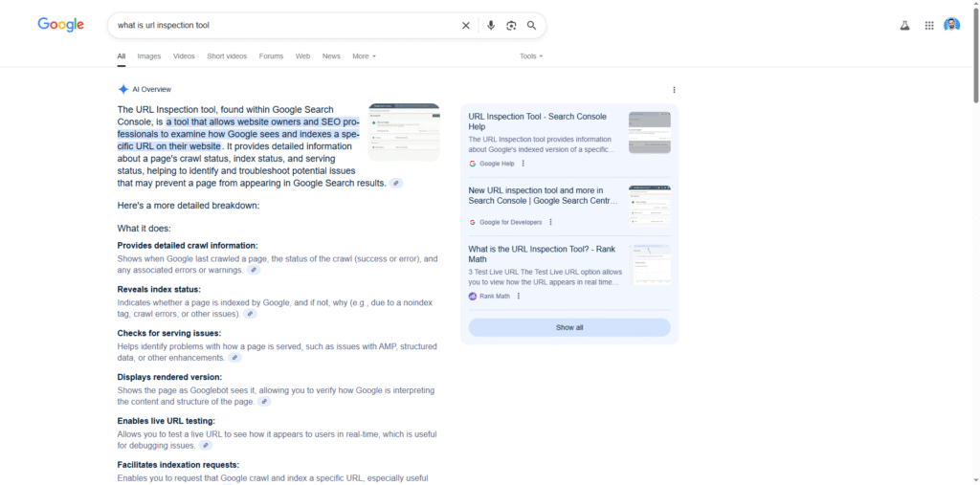Click the AI Overview Search Console screenshot thumbnail
Viewport: 980px width, 485px height.
pyautogui.click(x=404, y=132)
